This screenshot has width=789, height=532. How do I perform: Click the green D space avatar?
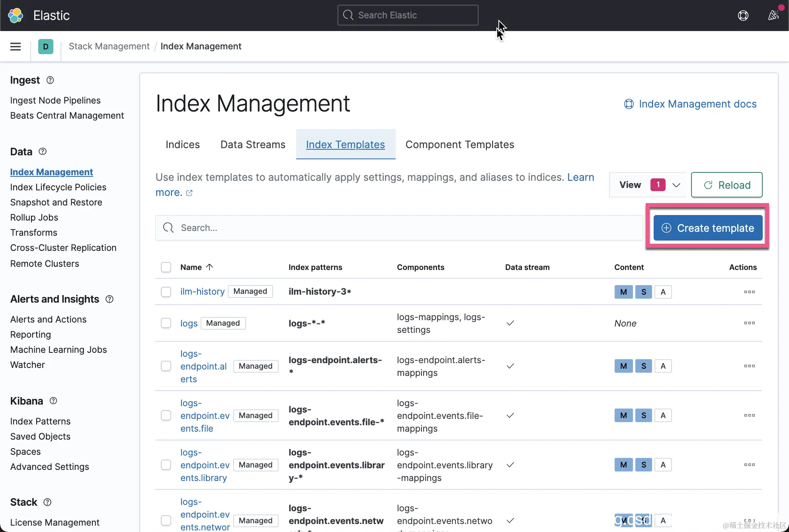[x=46, y=47]
